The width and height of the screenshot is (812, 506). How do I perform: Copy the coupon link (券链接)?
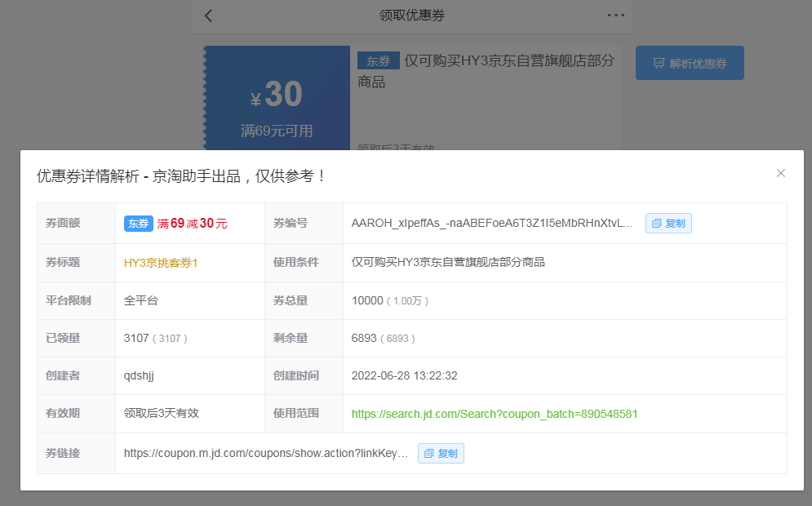click(x=441, y=453)
